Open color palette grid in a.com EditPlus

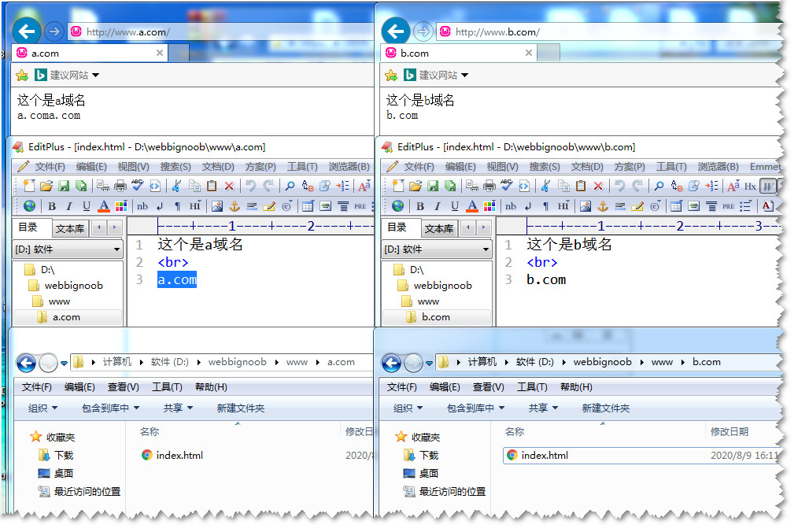(121, 206)
